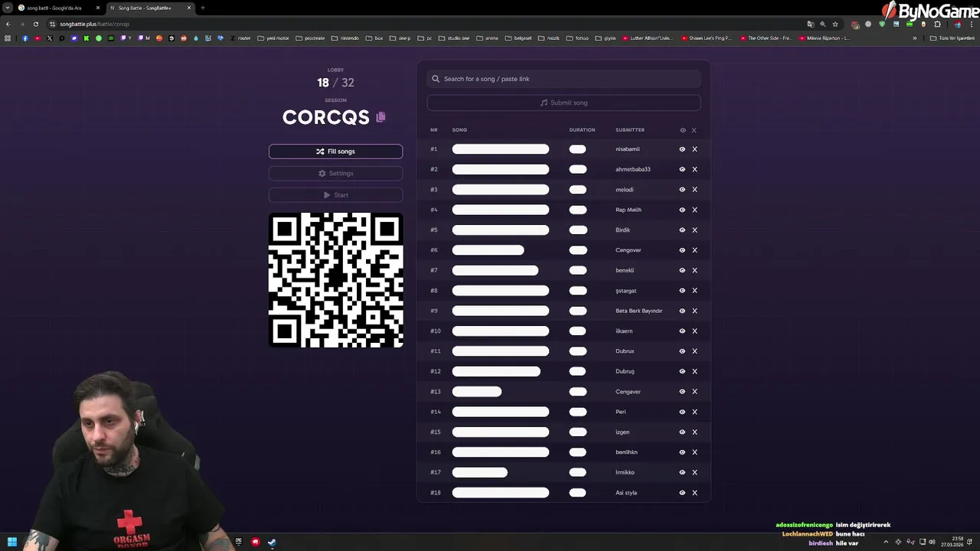
Task: Click the song search / paste link field
Action: [563, 79]
